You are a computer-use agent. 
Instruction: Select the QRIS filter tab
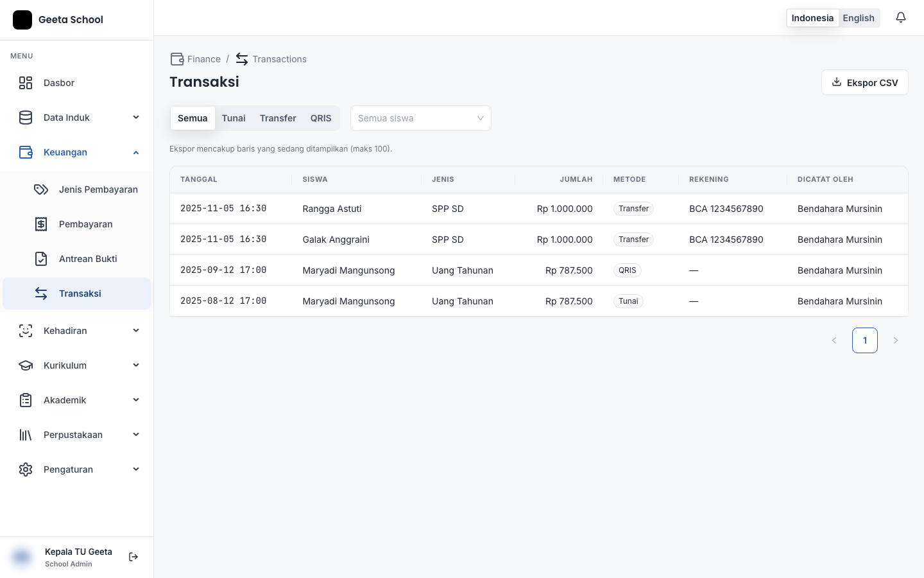point(321,118)
